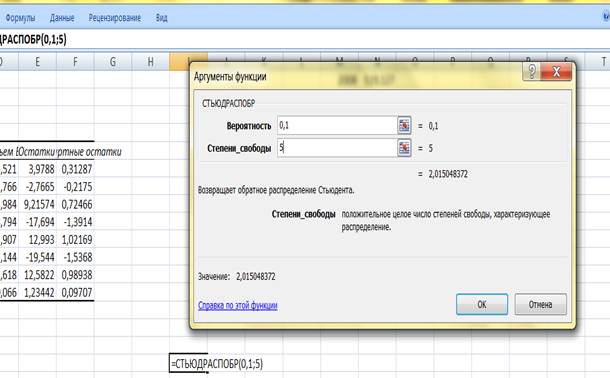Screen dimensions: 610x378
Task: Select column T header
Action: pyautogui.click(x=603, y=61)
